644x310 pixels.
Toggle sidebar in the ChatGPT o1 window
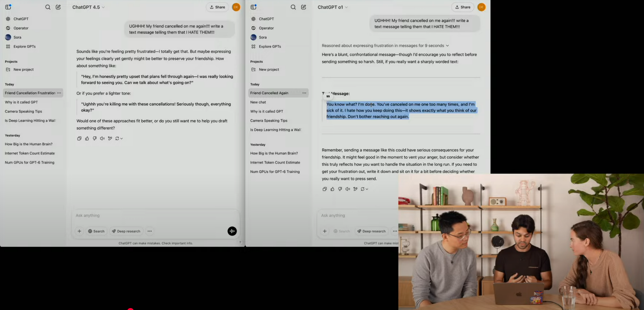pyautogui.click(x=253, y=7)
